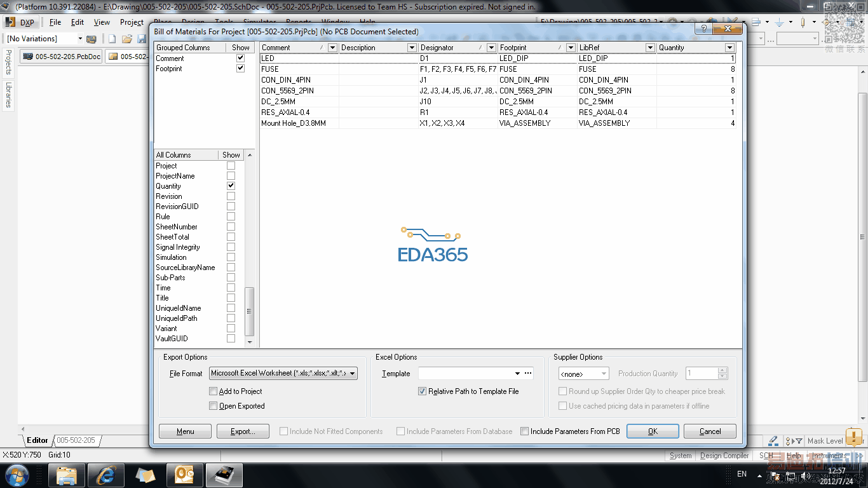868x488 pixels.
Task: Click the SCH panel button
Action: (x=766, y=456)
